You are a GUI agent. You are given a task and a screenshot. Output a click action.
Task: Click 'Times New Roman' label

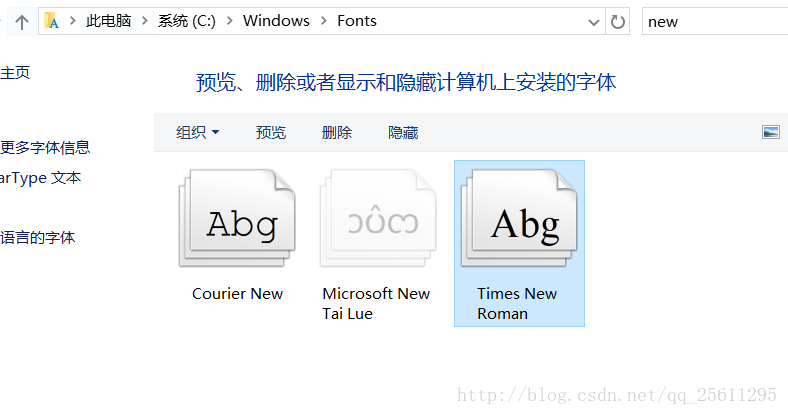click(517, 303)
